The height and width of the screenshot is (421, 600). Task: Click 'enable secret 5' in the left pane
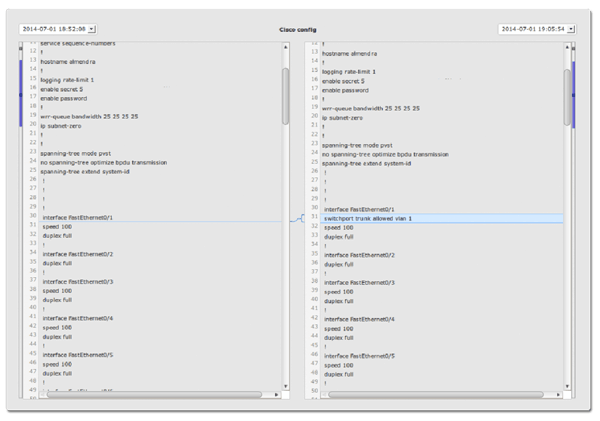(62, 89)
